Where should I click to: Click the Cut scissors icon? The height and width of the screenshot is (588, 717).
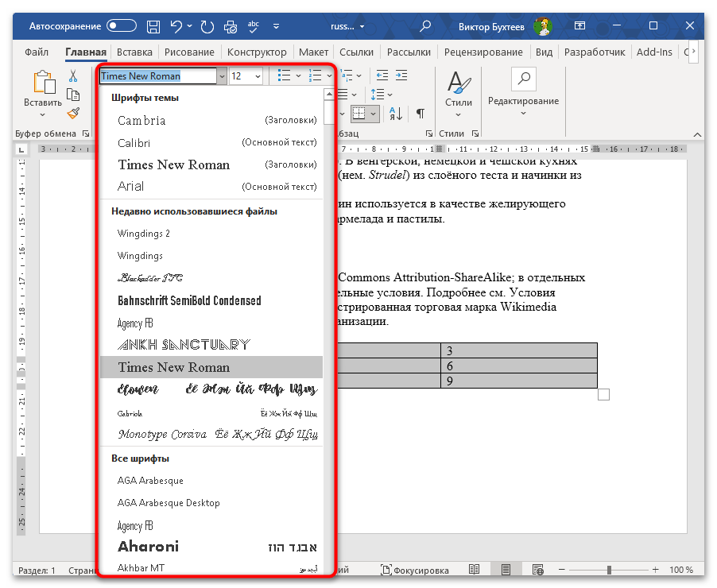tap(73, 76)
